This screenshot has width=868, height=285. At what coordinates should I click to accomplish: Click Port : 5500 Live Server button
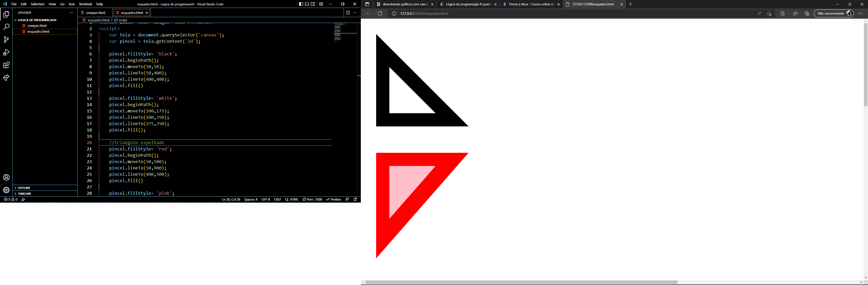312,199
